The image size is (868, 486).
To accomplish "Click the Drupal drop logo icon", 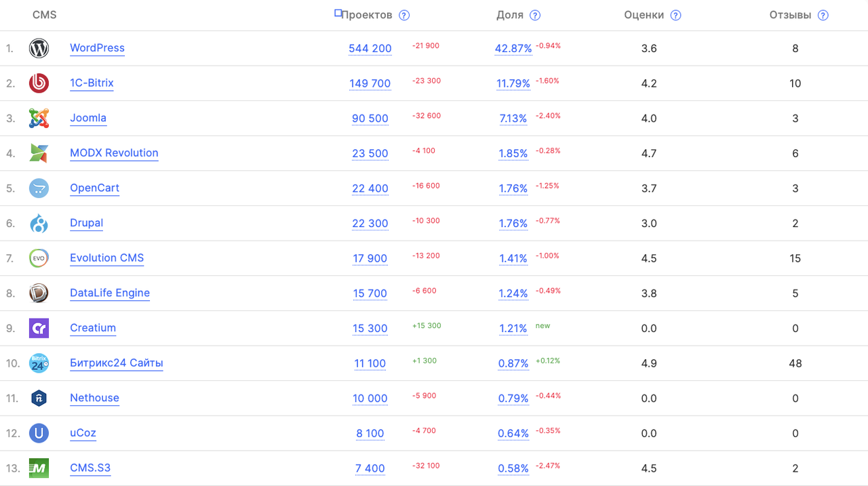I will point(39,223).
